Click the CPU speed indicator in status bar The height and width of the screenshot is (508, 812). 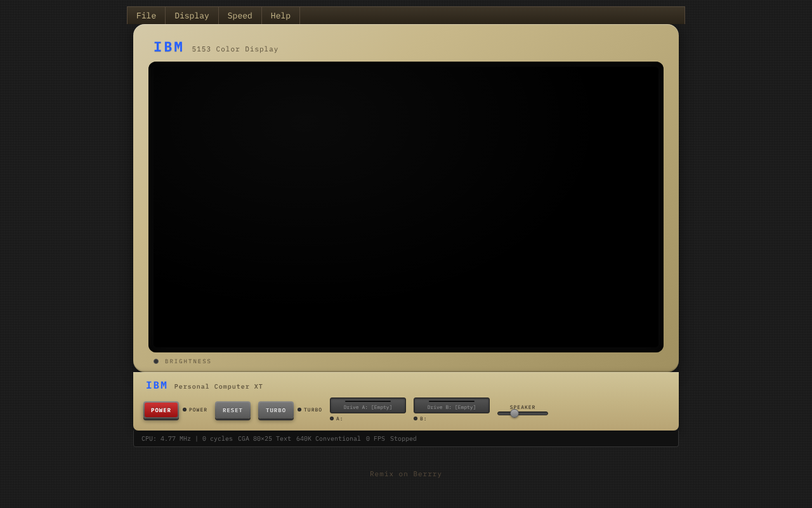[x=166, y=438]
